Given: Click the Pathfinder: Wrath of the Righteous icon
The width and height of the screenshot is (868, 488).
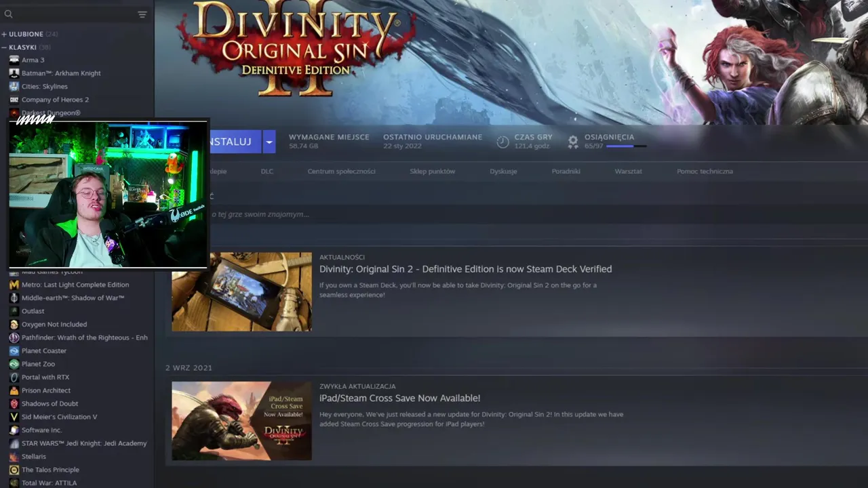Looking at the screenshot, I should (x=14, y=338).
